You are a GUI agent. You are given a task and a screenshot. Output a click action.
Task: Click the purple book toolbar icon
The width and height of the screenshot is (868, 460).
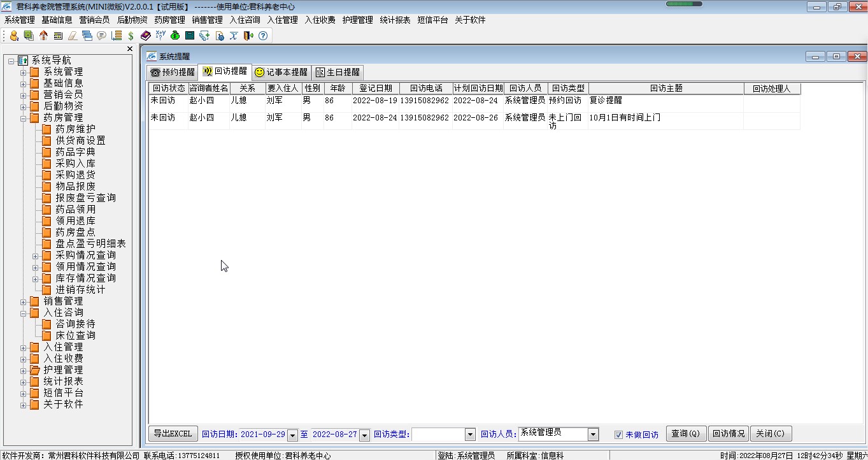[x=146, y=36]
